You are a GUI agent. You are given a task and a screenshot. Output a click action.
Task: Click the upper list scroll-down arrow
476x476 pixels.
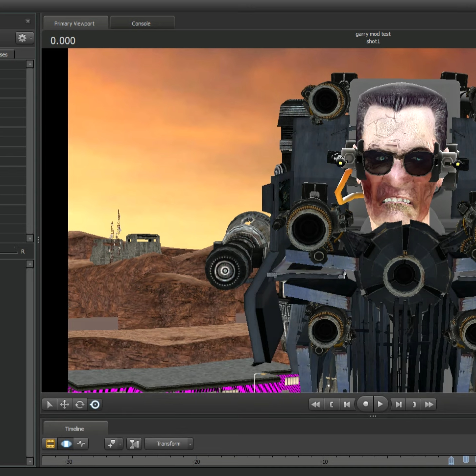(x=30, y=238)
